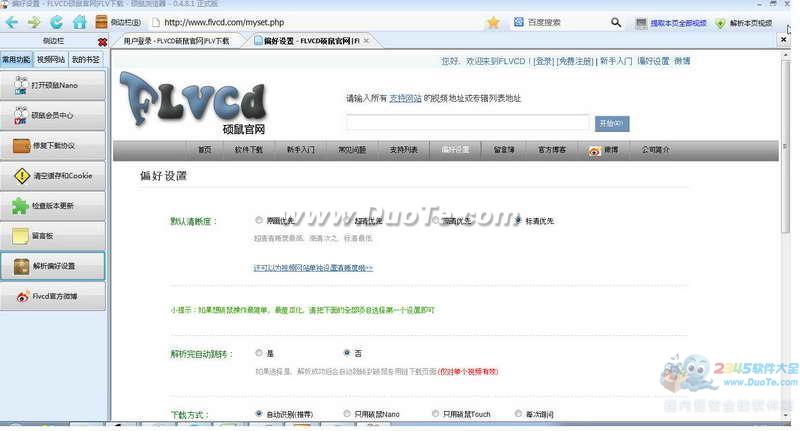
Task: Switch to 用户登录 browser tab
Action: 177,41
